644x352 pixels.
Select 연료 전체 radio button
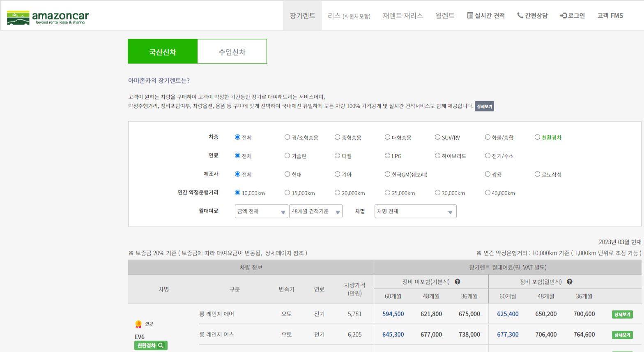tap(237, 155)
